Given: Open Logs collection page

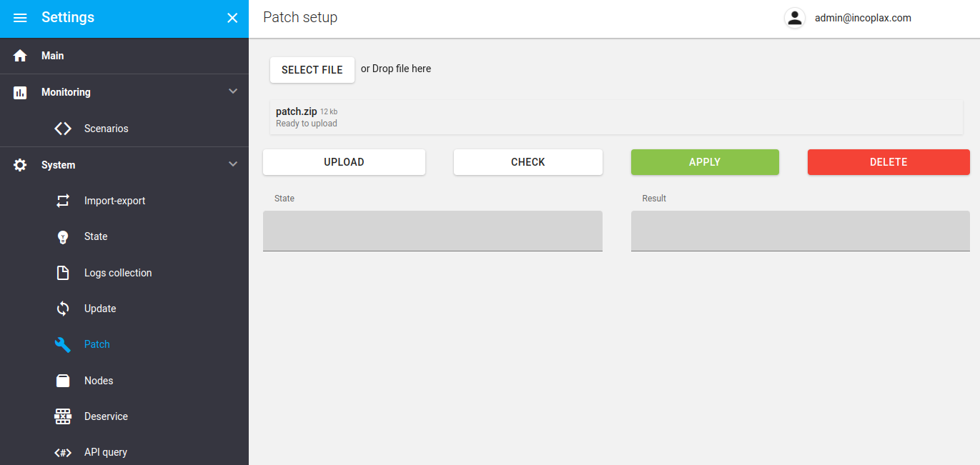Looking at the screenshot, I should pyautogui.click(x=124, y=273).
